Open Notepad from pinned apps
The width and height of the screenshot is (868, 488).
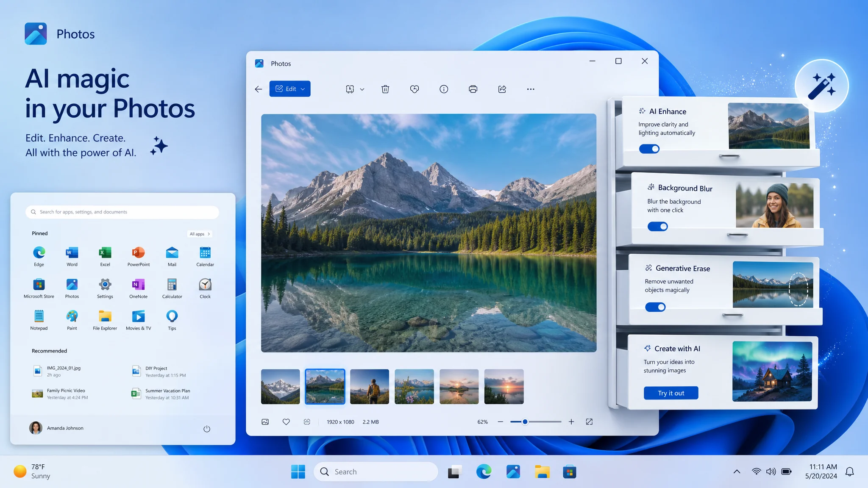point(39,320)
